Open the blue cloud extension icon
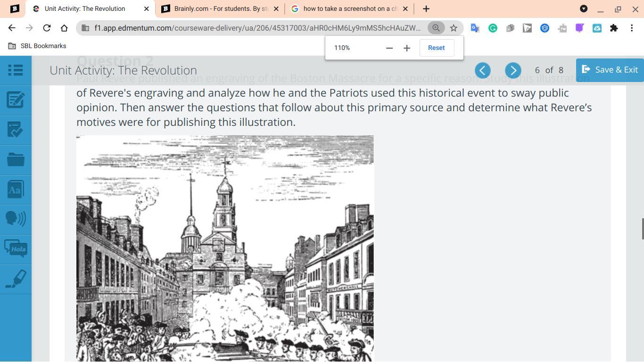The width and height of the screenshot is (644, 362). pyautogui.click(x=597, y=28)
